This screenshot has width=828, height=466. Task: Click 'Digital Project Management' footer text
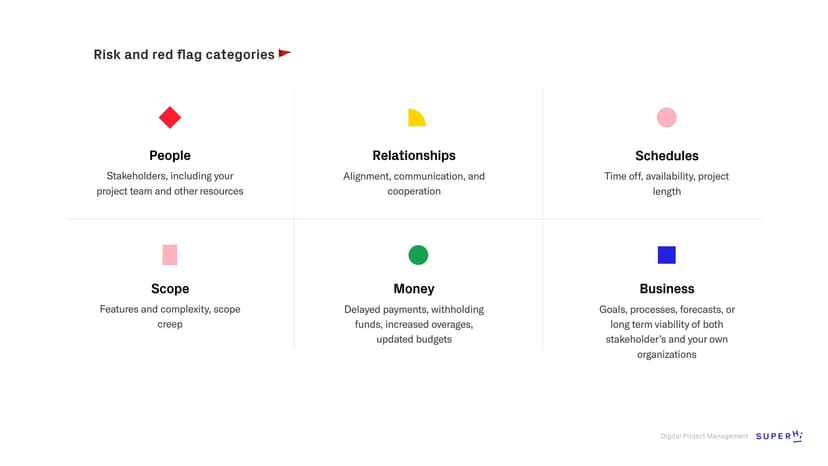(704, 436)
